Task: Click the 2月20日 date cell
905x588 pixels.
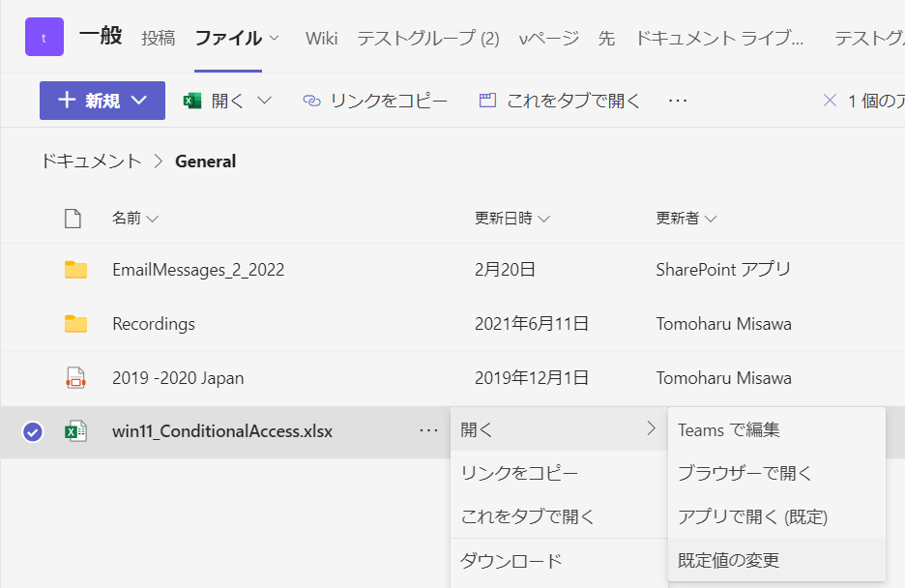Action: point(505,270)
